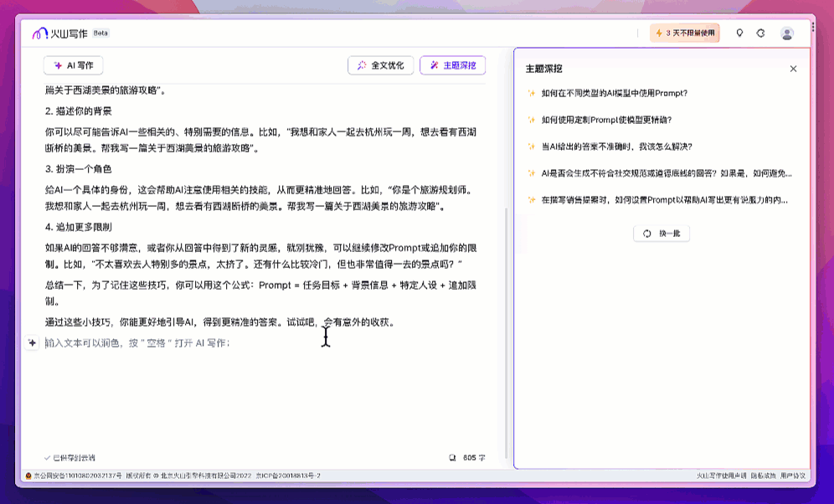This screenshot has width=834, height=504.
Task: Open the AI 写作 button
Action: tap(74, 65)
